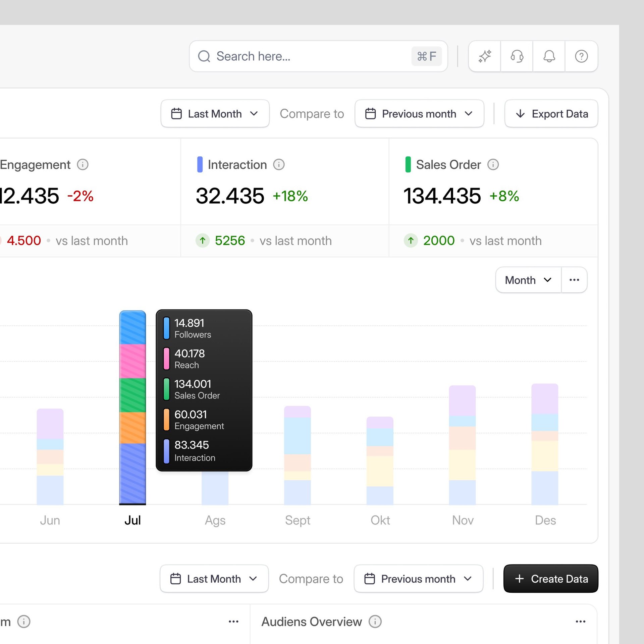Click info icon beside Engagement
644x644 pixels.
pos(83,165)
